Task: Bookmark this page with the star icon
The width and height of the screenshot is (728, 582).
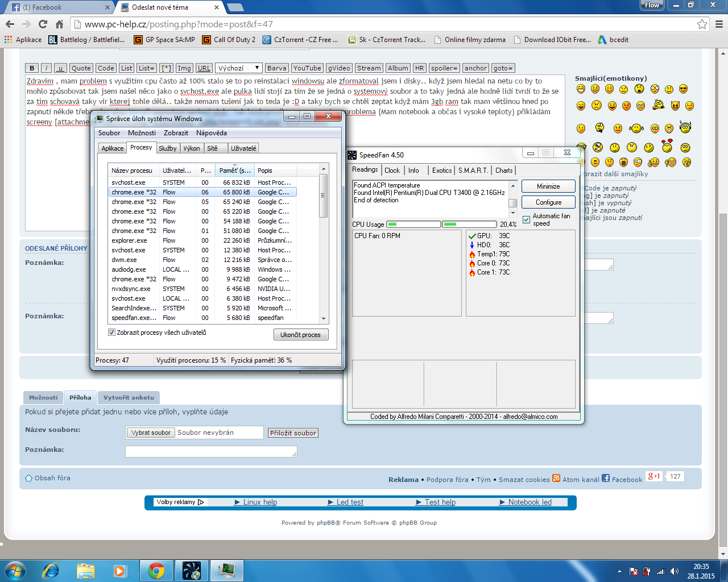Action: pos(702,24)
